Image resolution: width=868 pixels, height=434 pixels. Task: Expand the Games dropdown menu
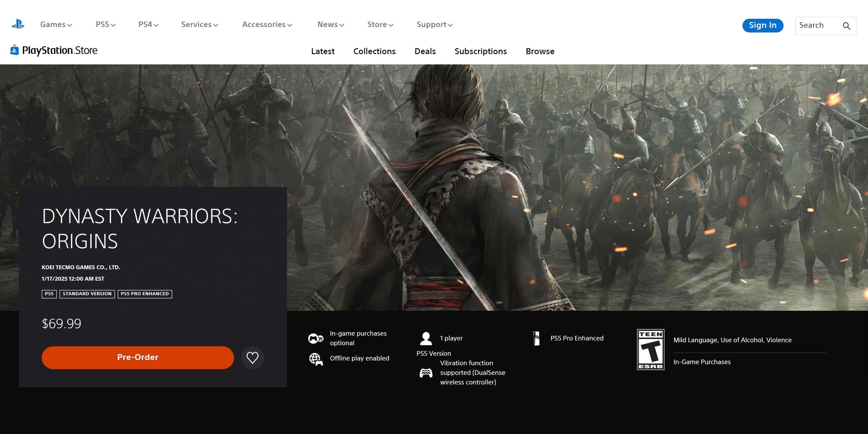(x=55, y=25)
